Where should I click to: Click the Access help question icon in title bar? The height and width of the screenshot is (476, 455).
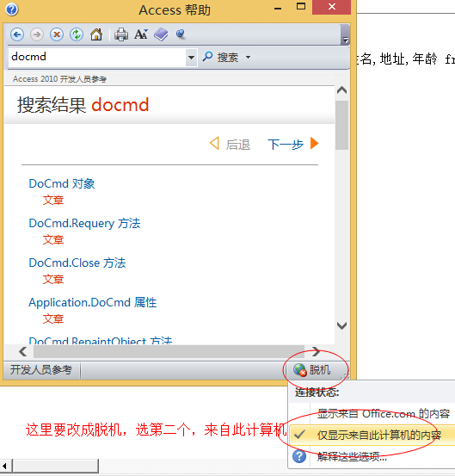[x=12, y=9]
